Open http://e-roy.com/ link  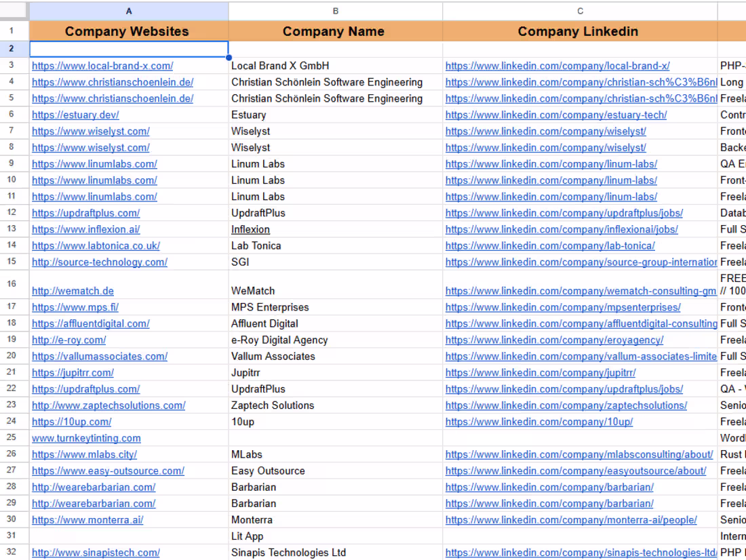point(69,340)
